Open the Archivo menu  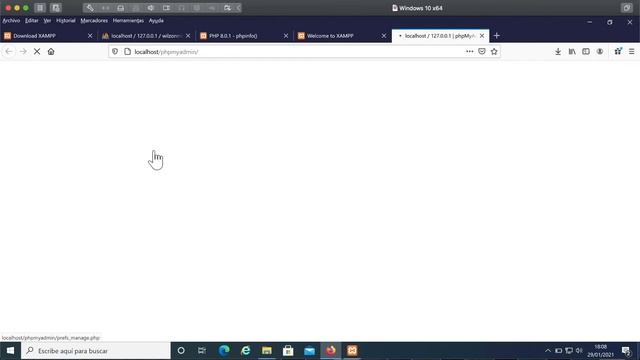pyautogui.click(x=11, y=20)
